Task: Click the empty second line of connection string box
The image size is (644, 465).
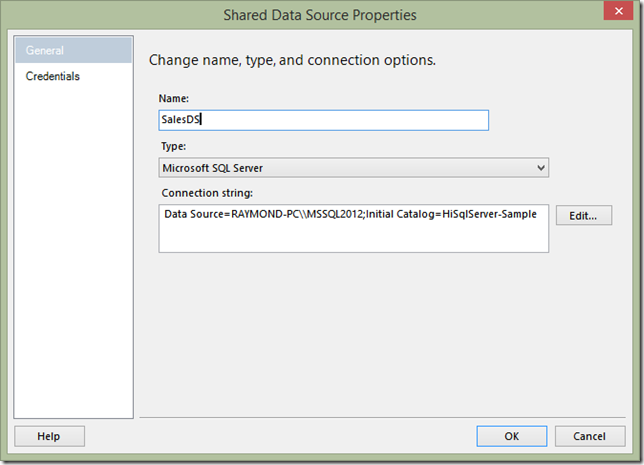Action: [x=354, y=238]
